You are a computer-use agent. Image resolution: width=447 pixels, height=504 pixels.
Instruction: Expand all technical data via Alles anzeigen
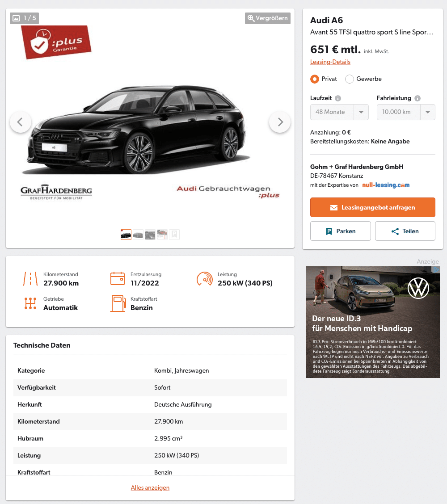150,487
